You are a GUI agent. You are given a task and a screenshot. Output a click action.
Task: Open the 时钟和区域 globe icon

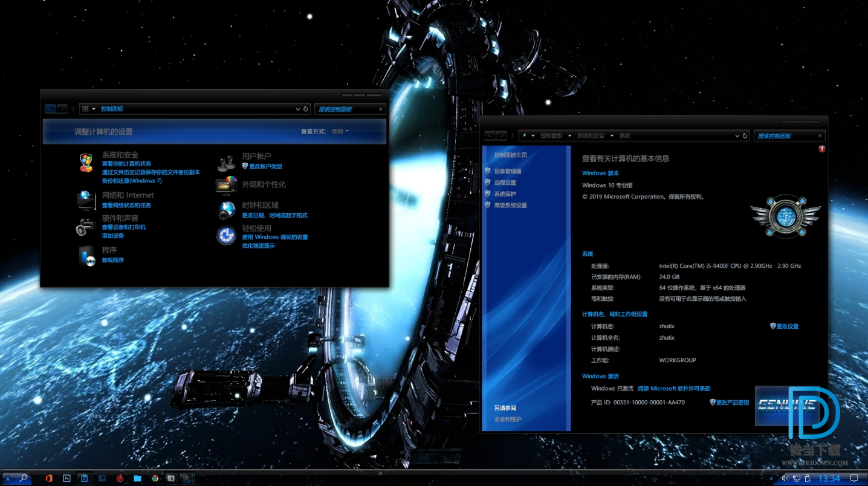227,210
